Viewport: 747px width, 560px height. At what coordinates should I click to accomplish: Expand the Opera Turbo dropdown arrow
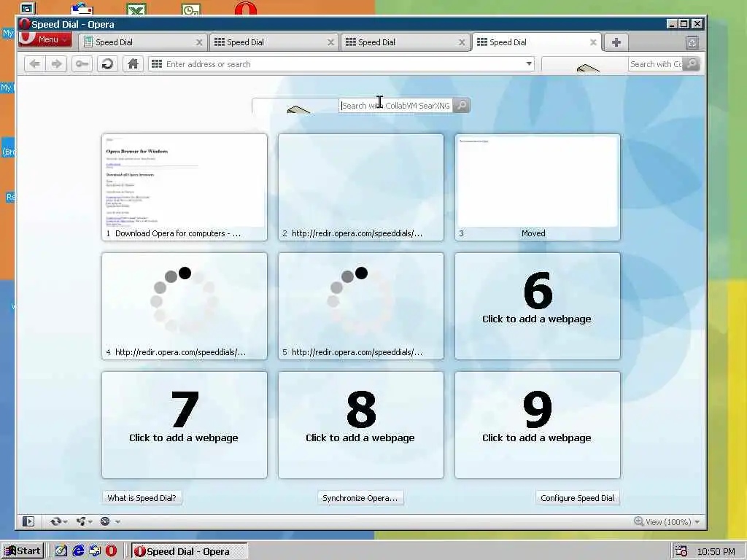(x=117, y=522)
